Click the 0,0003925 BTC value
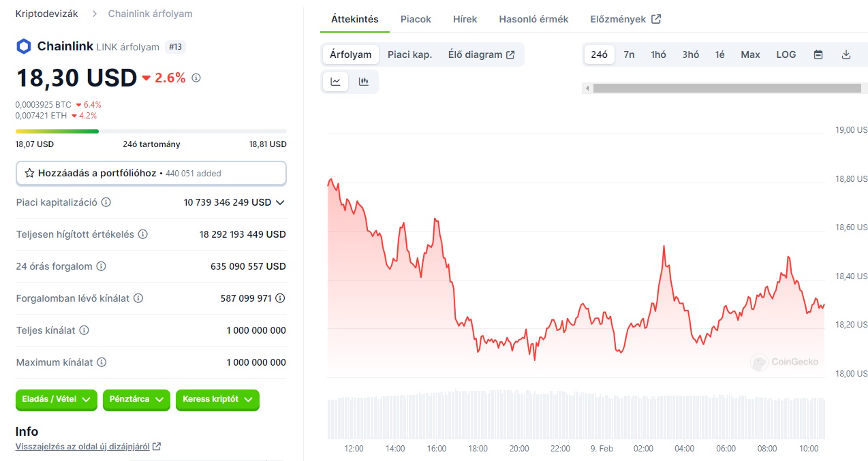The height and width of the screenshot is (461, 868). [x=44, y=105]
